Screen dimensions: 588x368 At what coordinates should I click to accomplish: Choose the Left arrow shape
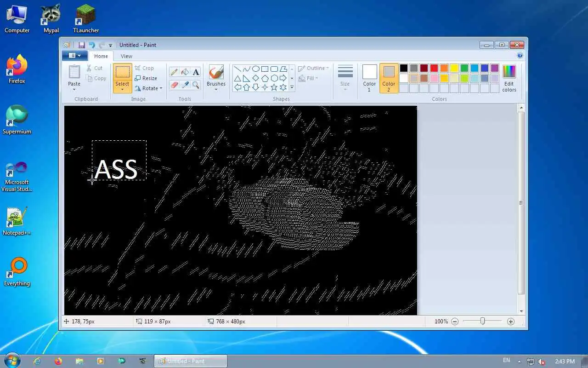coord(238,87)
